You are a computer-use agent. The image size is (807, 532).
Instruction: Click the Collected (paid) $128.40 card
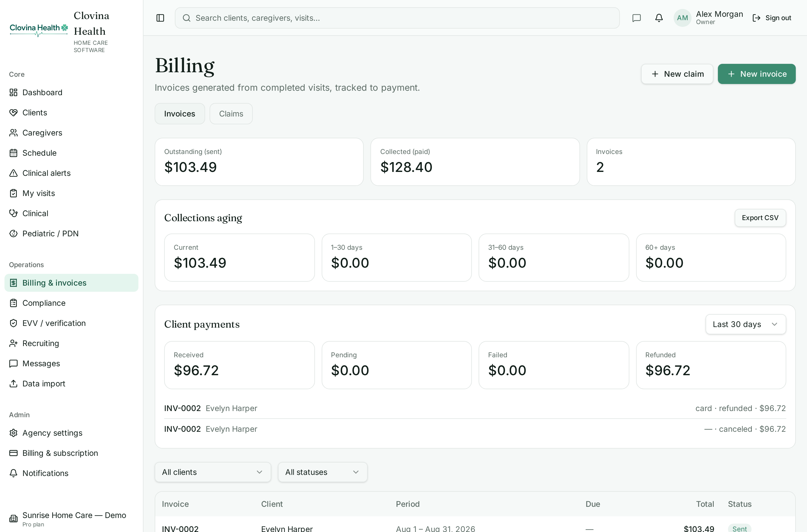(475, 162)
